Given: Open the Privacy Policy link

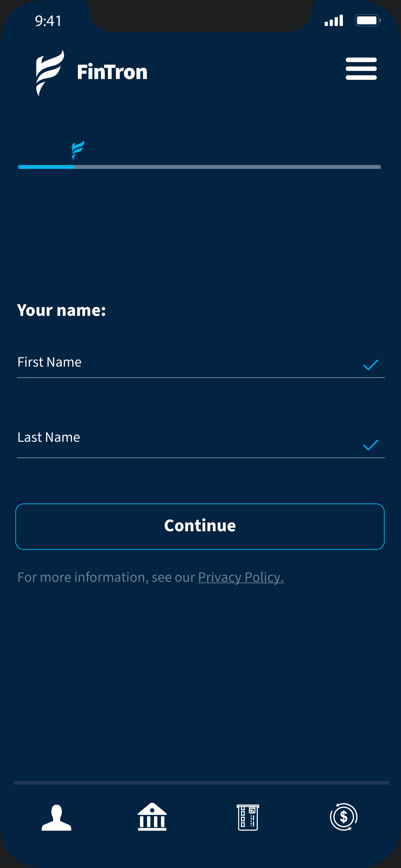Looking at the screenshot, I should click(x=241, y=577).
